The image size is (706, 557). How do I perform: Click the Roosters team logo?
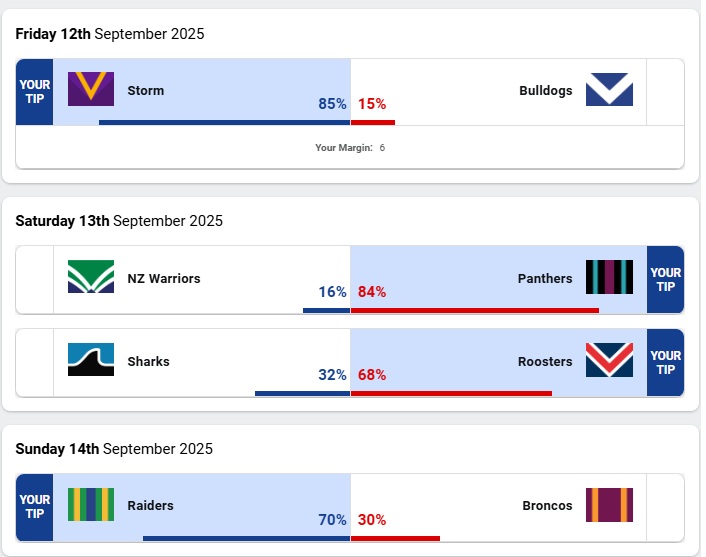point(609,360)
